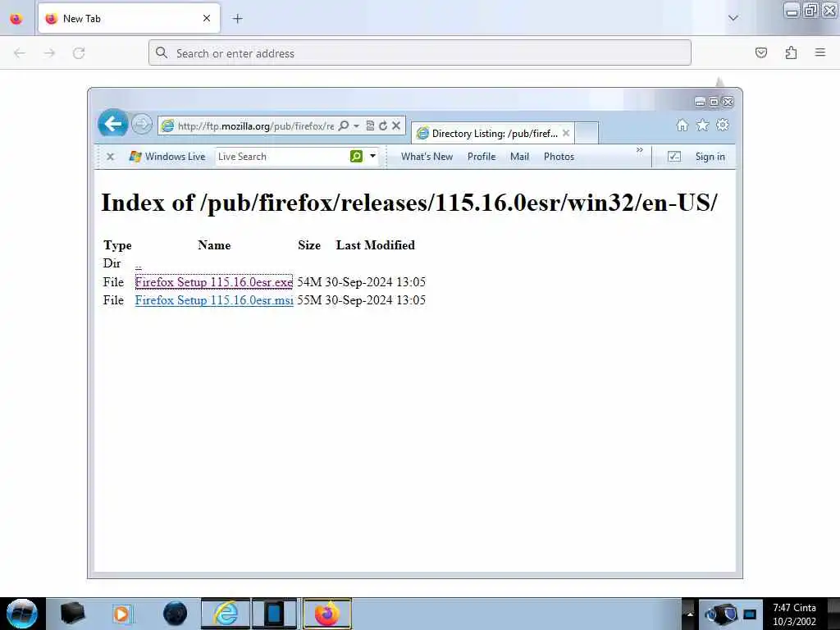Open the IE Tools gear icon
The height and width of the screenshot is (630, 840).
[723, 125]
